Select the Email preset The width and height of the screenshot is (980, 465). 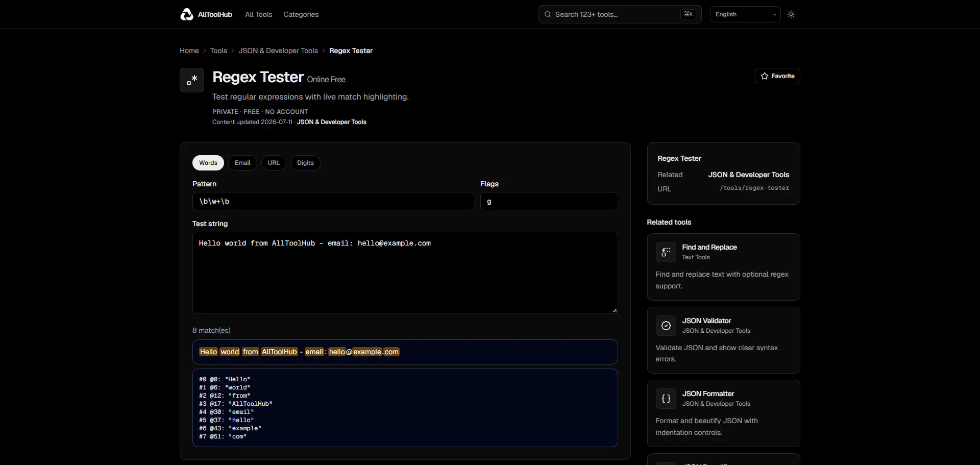(x=242, y=163)
